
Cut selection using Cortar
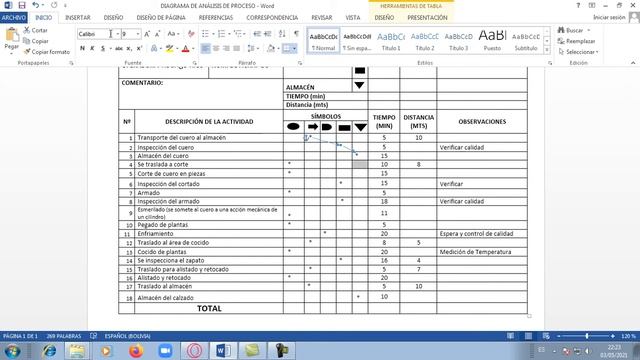(36, 30)
